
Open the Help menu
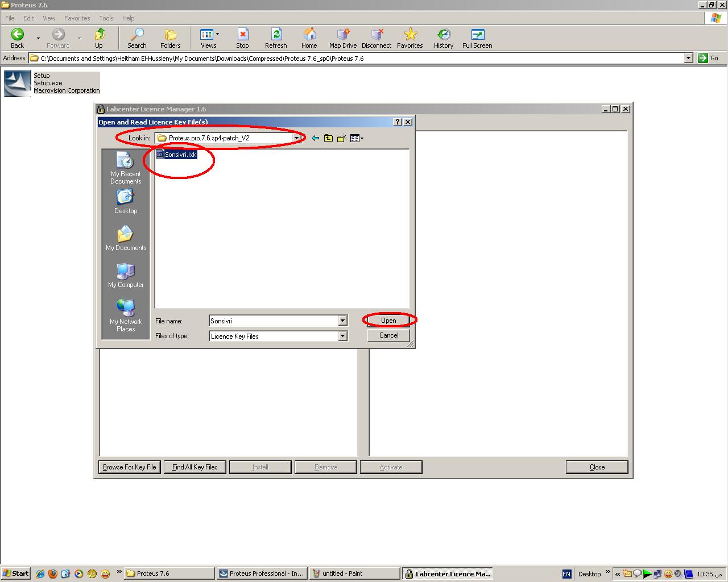coord(129,18)
